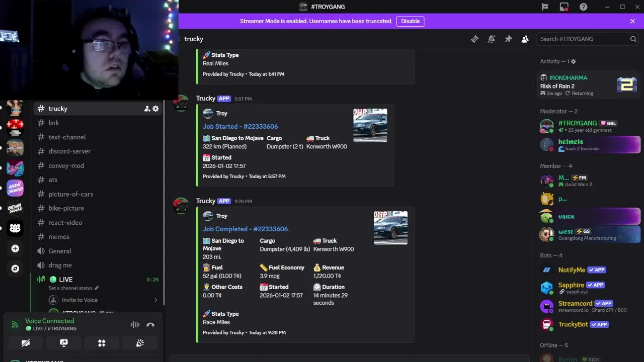Edit channel status via pencil icon
Image resolution: width=644 pixels, height=362 pixels.
coord(97,288)
